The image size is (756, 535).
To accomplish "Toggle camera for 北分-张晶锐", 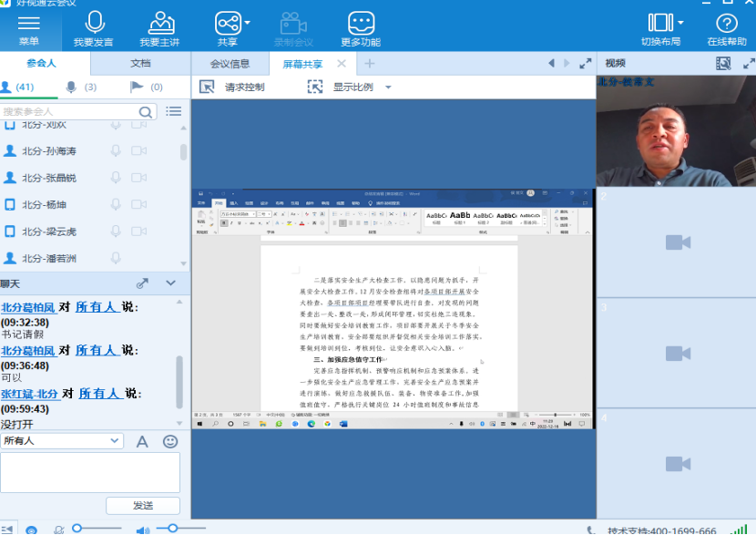I will (139, 177).
